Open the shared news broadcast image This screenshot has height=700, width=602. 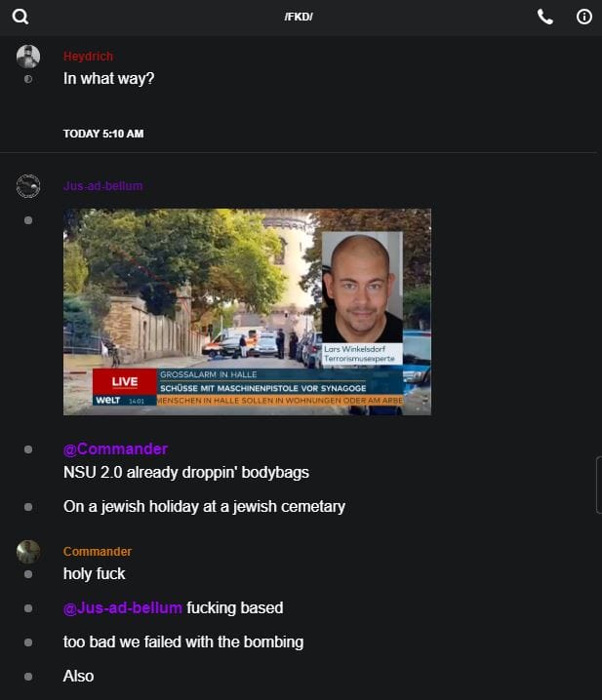pos(247,312)
